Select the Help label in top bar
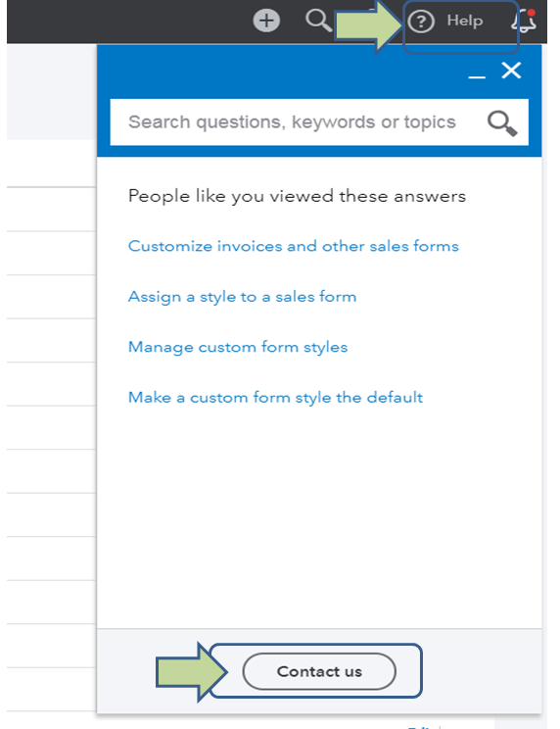 (x=464, y=21)
